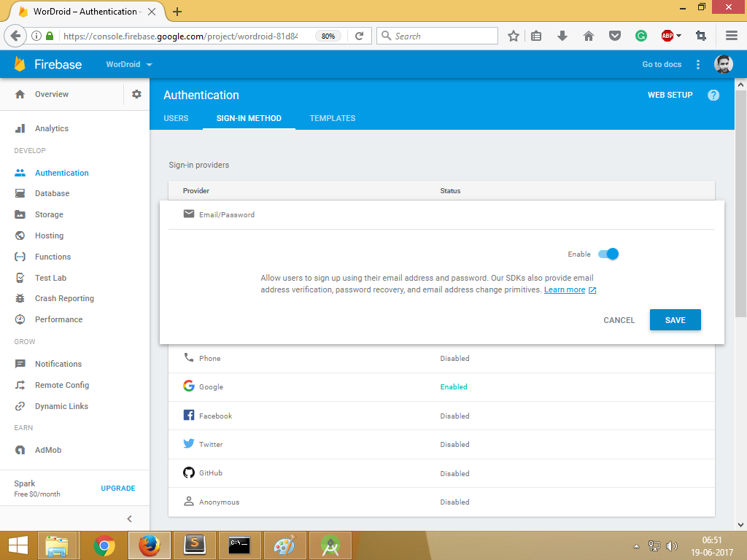Click the Adblock Plus icon
This screenshot has width=747, height=560.
tap(667, 36)
